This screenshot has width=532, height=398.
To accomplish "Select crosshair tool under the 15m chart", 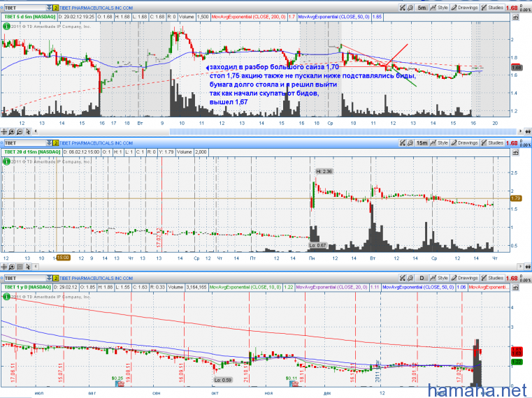I will point(4,267).
